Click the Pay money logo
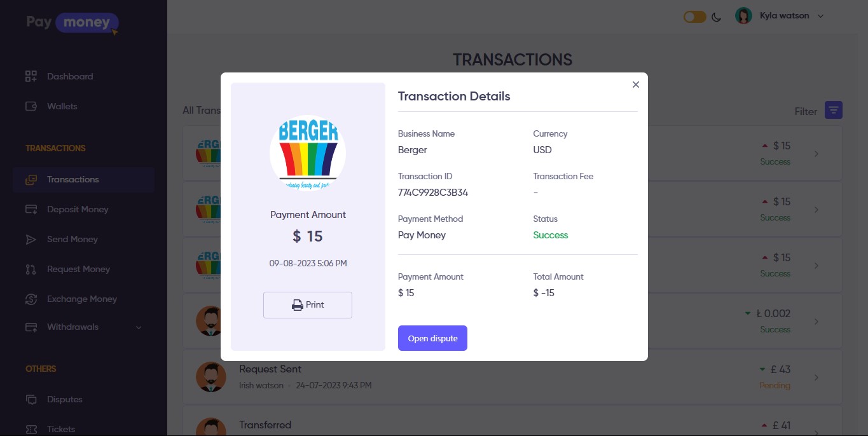The height and width of the screenshot is (436, 868). coord(72,23)
